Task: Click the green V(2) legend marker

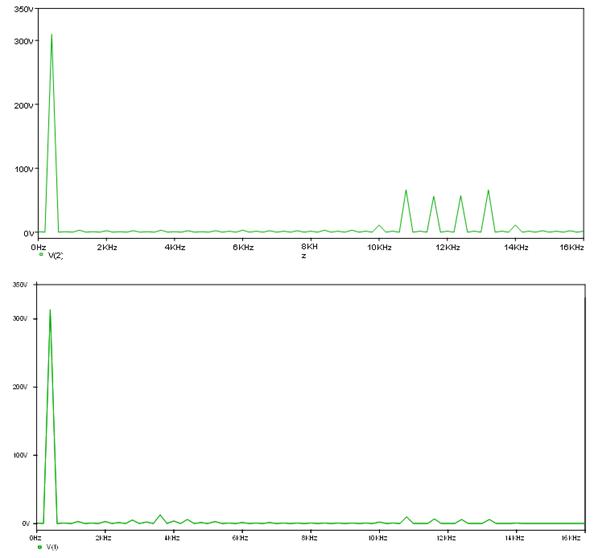Action: tap(41, 254)
